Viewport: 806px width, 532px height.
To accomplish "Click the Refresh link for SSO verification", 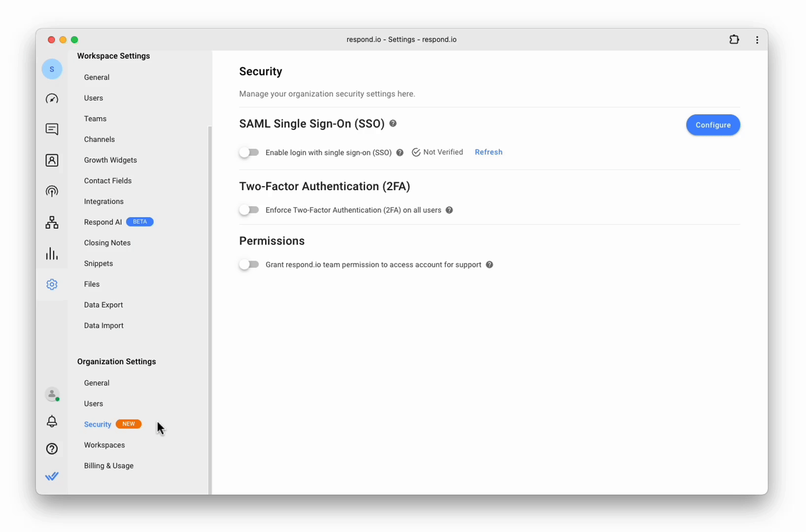I will [x=488, y=152].
